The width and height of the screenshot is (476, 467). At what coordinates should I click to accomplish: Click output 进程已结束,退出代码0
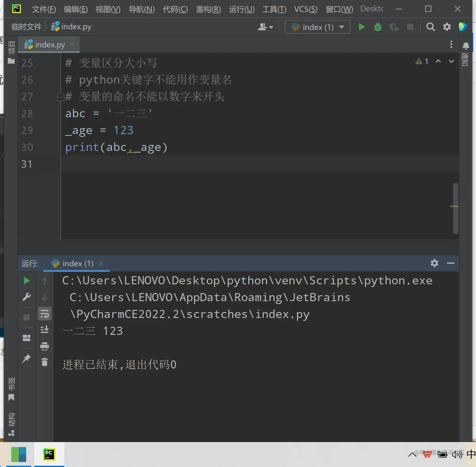(x=119, y=365)
